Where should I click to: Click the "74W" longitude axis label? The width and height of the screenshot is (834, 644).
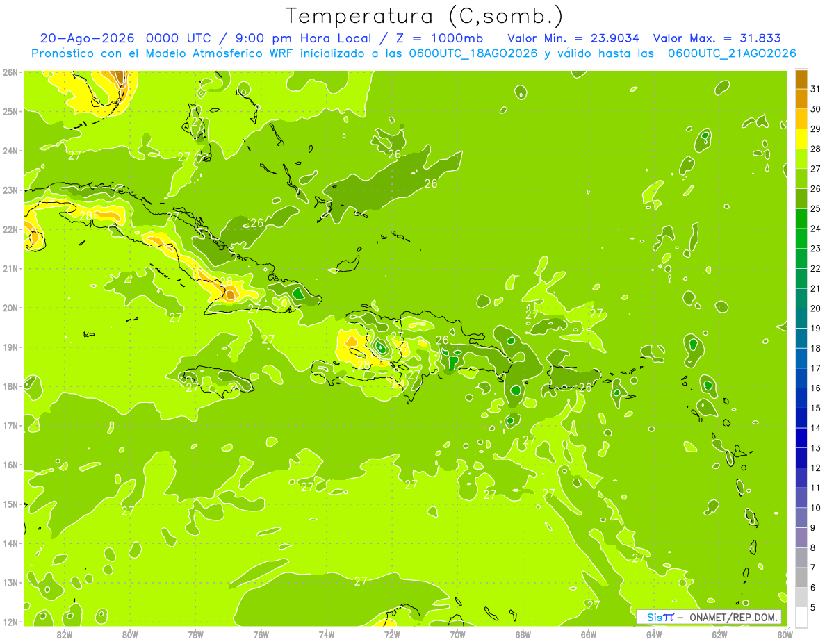tap(327, 634)
